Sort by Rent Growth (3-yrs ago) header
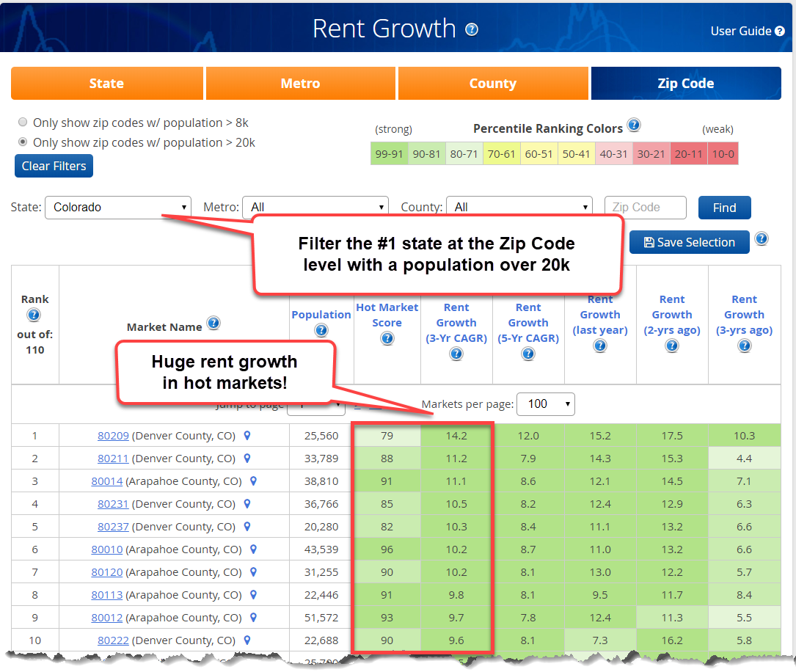 pos(744,315)
